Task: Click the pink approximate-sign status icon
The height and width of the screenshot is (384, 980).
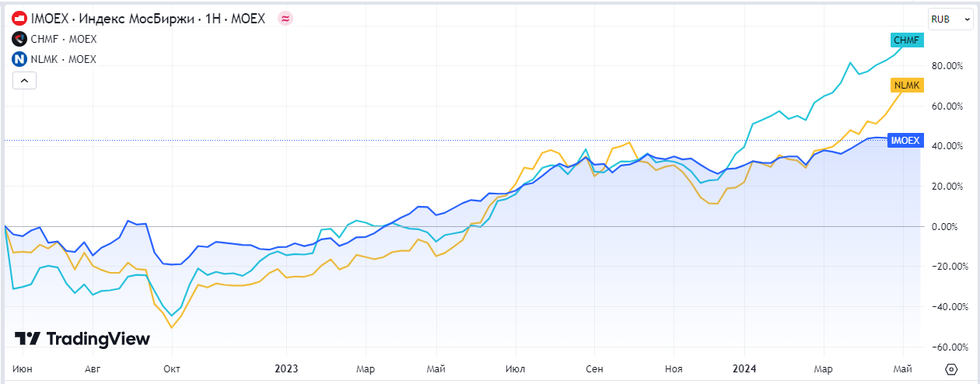Action: 285,18
